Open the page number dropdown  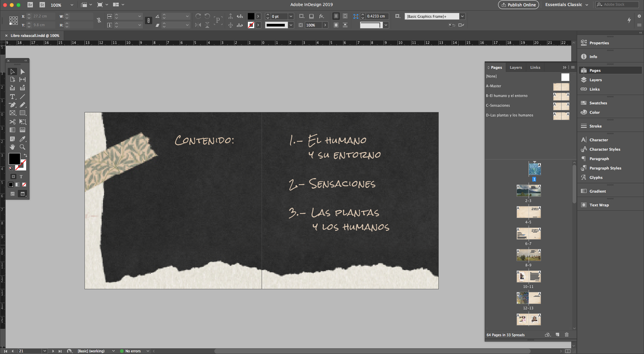tap(45, 351)
